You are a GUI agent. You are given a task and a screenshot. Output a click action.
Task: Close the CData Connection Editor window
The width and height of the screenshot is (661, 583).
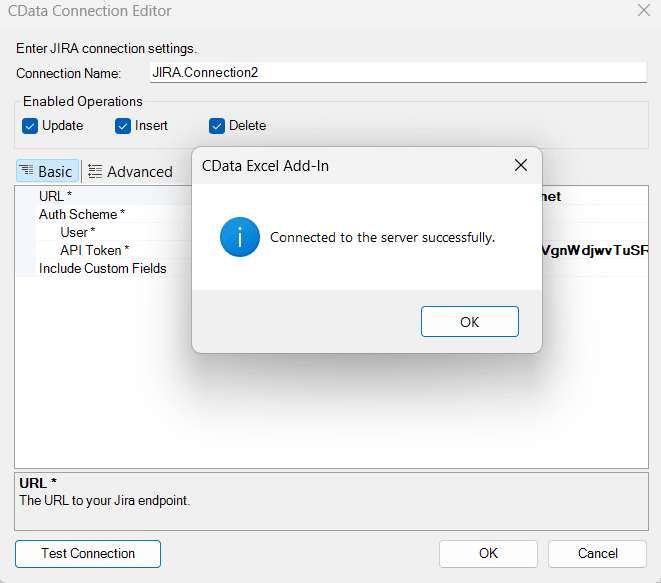pos(644,10)
